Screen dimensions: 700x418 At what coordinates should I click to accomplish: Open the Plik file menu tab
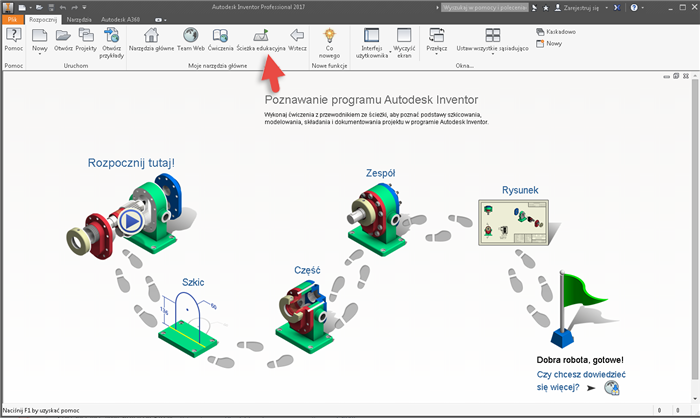[x=12, y=20]
